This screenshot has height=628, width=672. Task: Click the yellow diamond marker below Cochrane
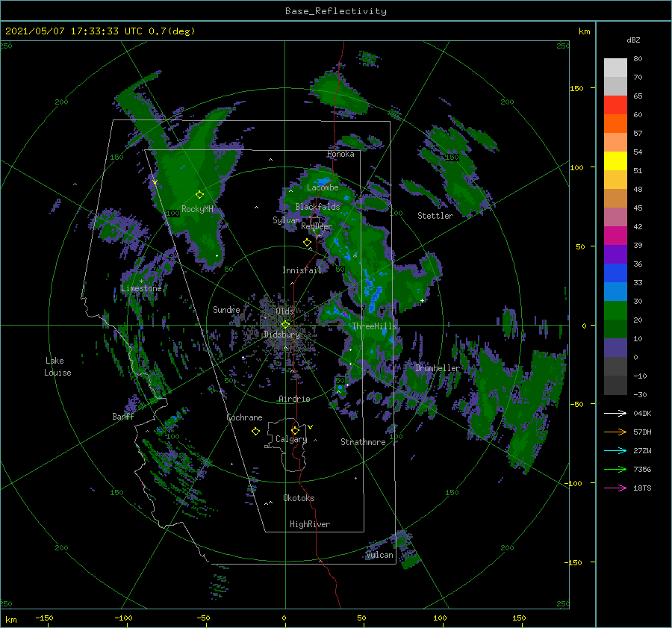pos(255,432)
